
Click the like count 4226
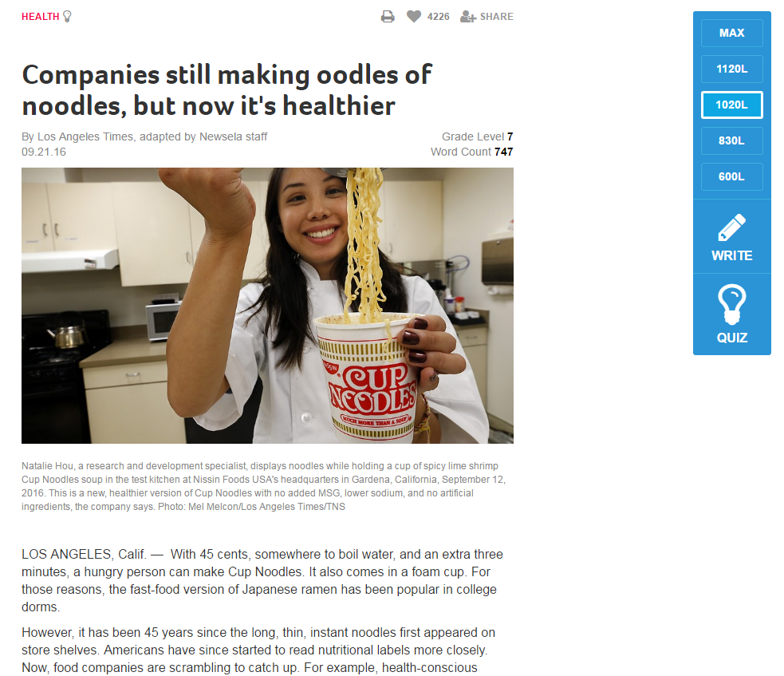438,17
